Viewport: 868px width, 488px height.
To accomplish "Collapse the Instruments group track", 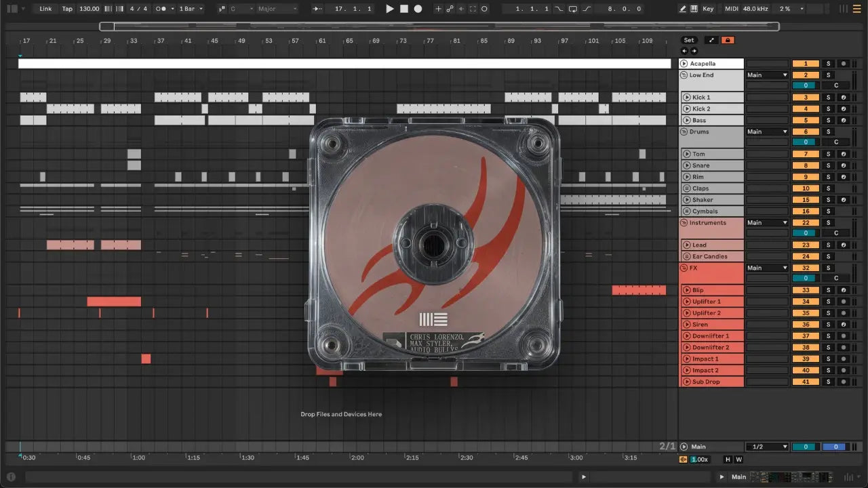I will pyautogui.click(x=684, y=222).
